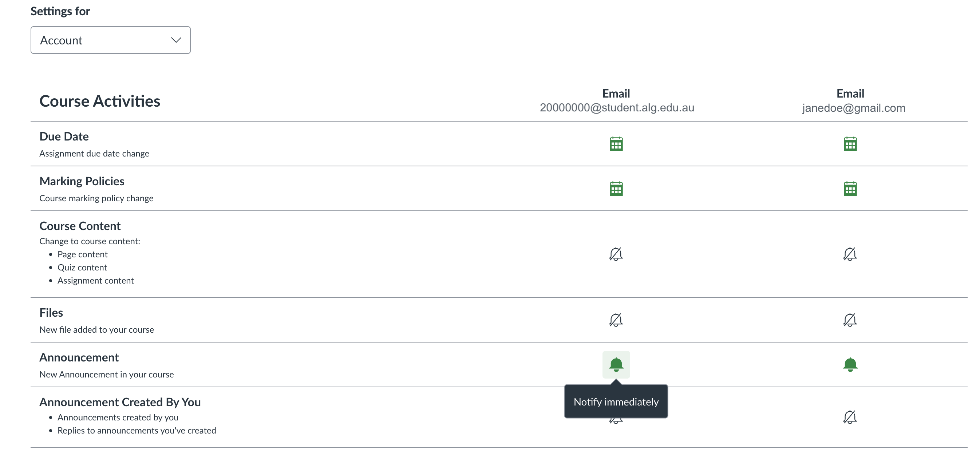Click the Due Date row title
The height and width of the screenshot is (455, 980).
[64, 136]
